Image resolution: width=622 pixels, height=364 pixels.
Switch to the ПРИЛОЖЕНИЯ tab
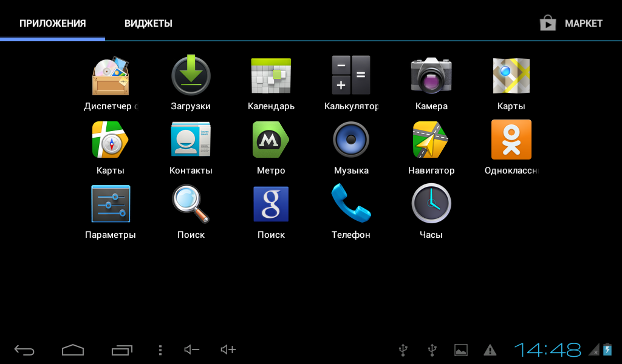click(x=53, y=24)
